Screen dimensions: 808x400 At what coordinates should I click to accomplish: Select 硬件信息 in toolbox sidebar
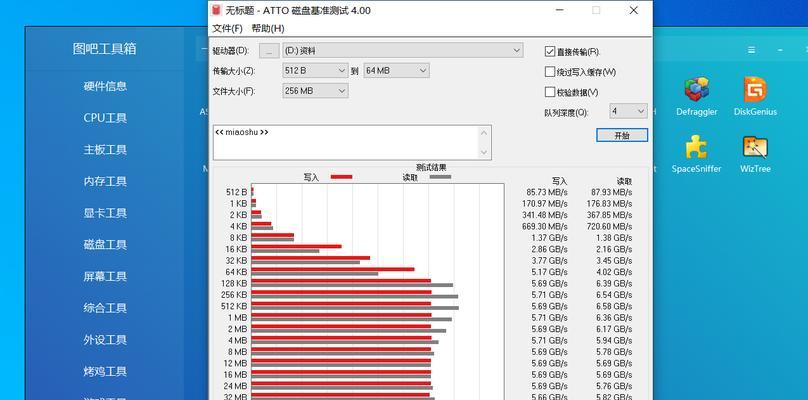click(x=105, y=86)
